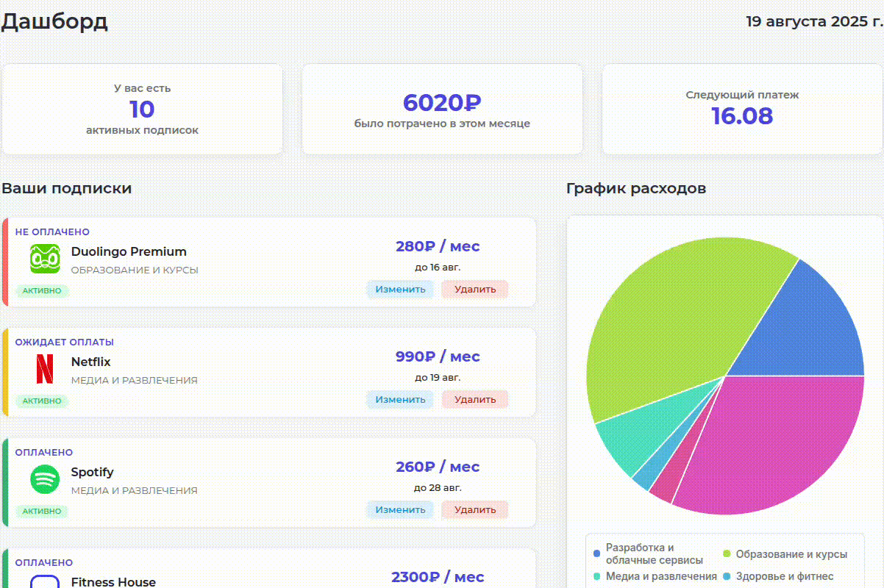This screenshot has width=884, height=588.
Task: Click the Netflix subscription title
Action: click(x=91, y=362)
